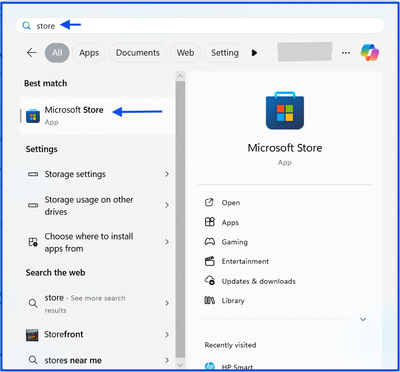
Task: Open 'stores near me' web suggestion
Action: (97, 360)
